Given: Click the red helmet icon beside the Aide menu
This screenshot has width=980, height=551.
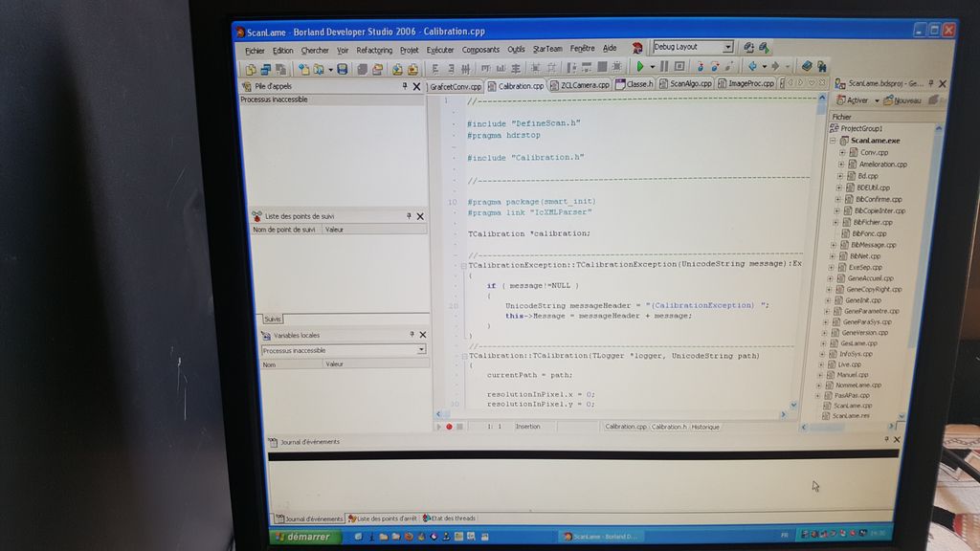Looking at the screenshot, I should tap(636, 48).
